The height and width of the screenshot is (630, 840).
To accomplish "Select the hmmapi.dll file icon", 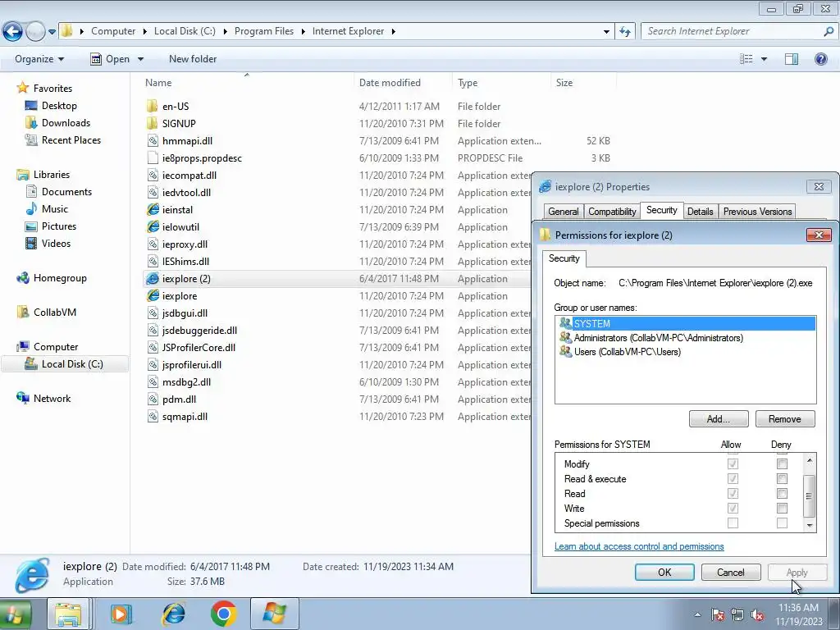I will [x=153, y=140].
